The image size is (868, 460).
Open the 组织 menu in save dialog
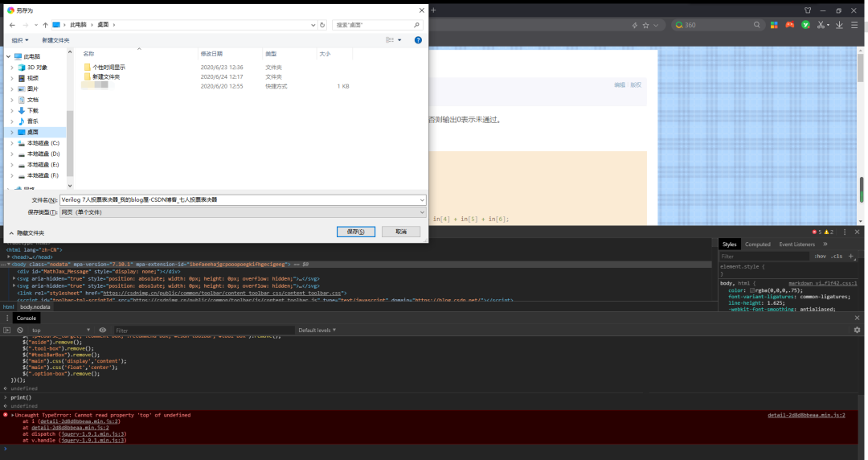pos(20,39)
